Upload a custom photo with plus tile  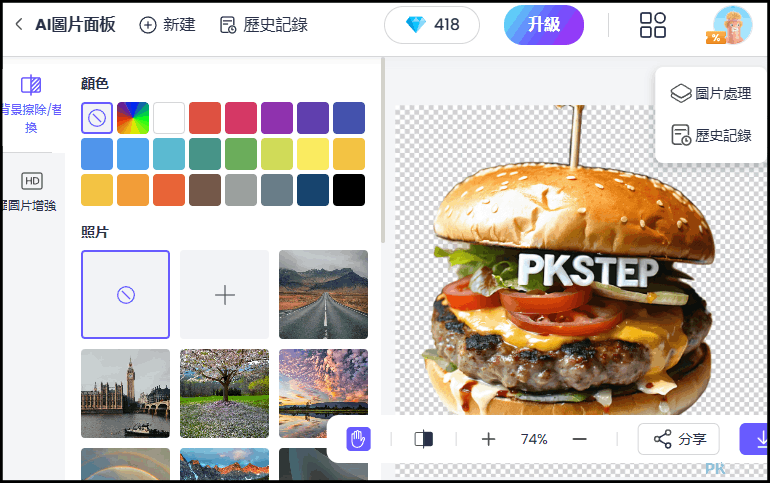tap(224, 295)
